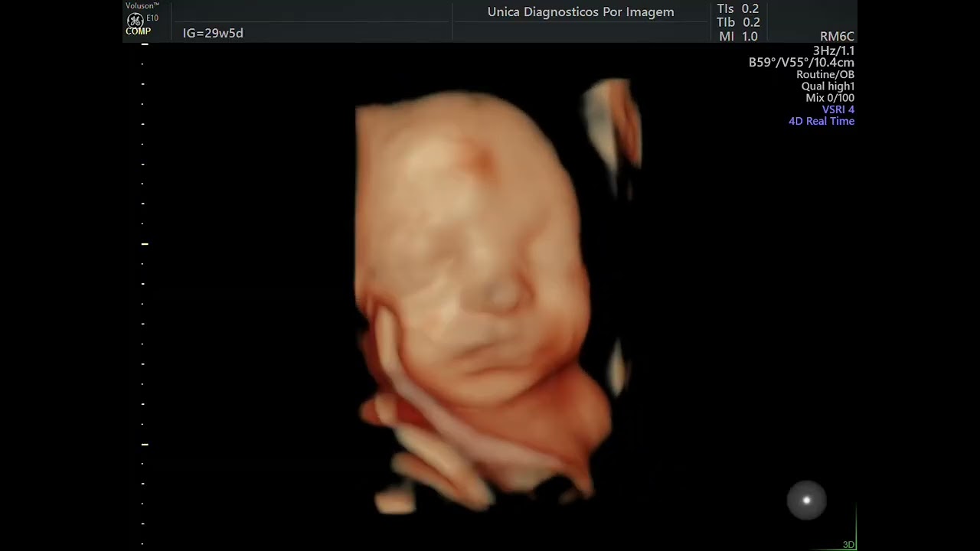The height and width of the screenshot is (551, 980).
Task: Click the COMP label under the logo
Action: pos(139,31)
